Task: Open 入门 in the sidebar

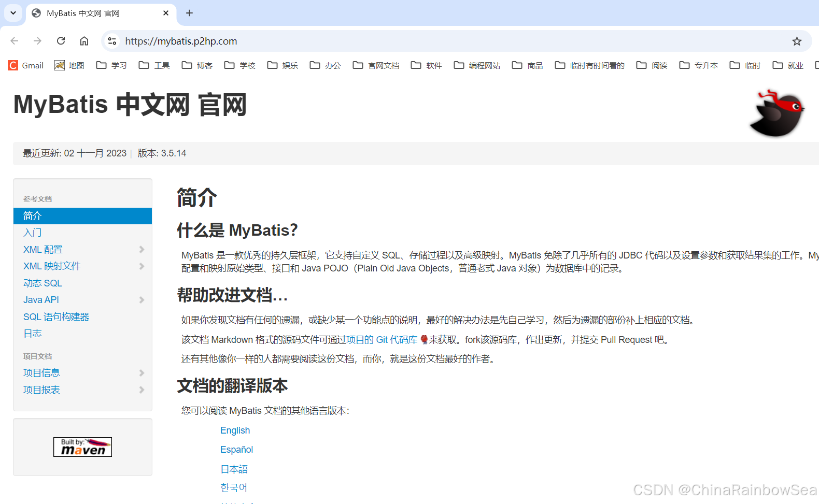Action: point(33,233)
